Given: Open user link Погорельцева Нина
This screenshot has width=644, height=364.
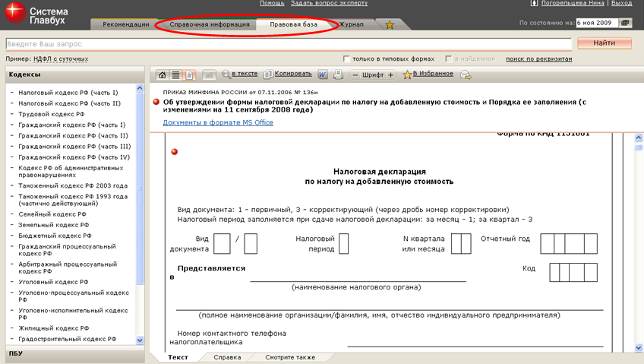Looking at the screenshot, I should [x=573, y=3].
